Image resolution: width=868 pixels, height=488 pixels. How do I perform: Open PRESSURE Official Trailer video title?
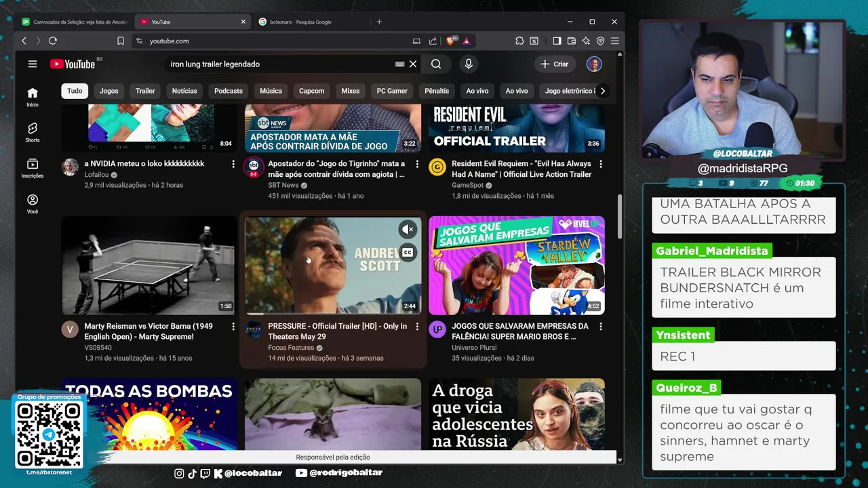(x=338, y=331)
